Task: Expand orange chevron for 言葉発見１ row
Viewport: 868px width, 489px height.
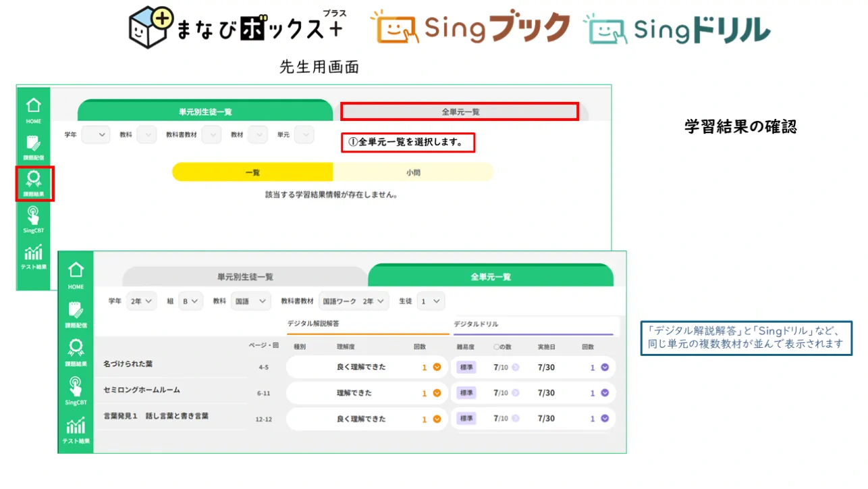Action: [x=437, y=419]
